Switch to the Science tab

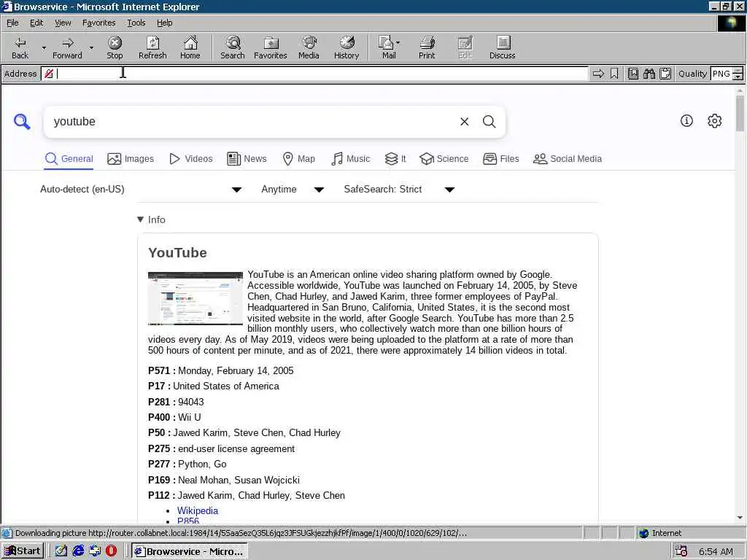[x=444, y=158]
